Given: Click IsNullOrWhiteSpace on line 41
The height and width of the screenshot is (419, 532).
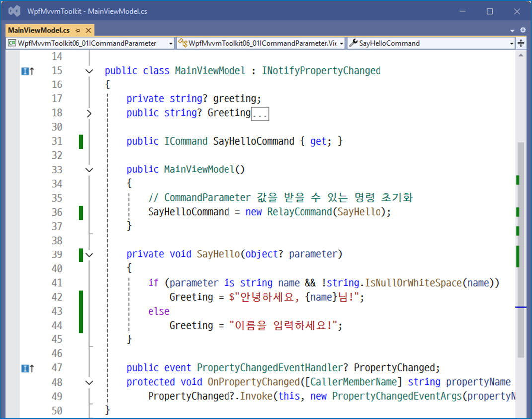Looking at the screenshot, I should pos(413,282).
